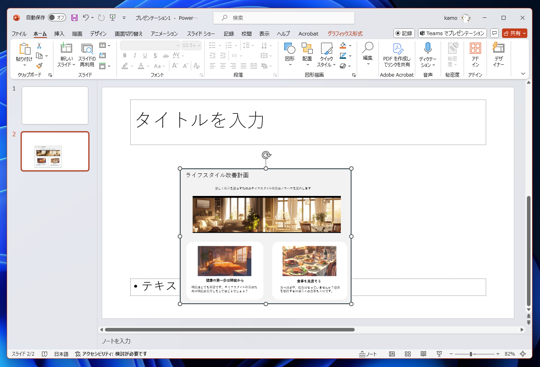
Task: Click the Shape Outline pen icon
Action: coord(343,55)
